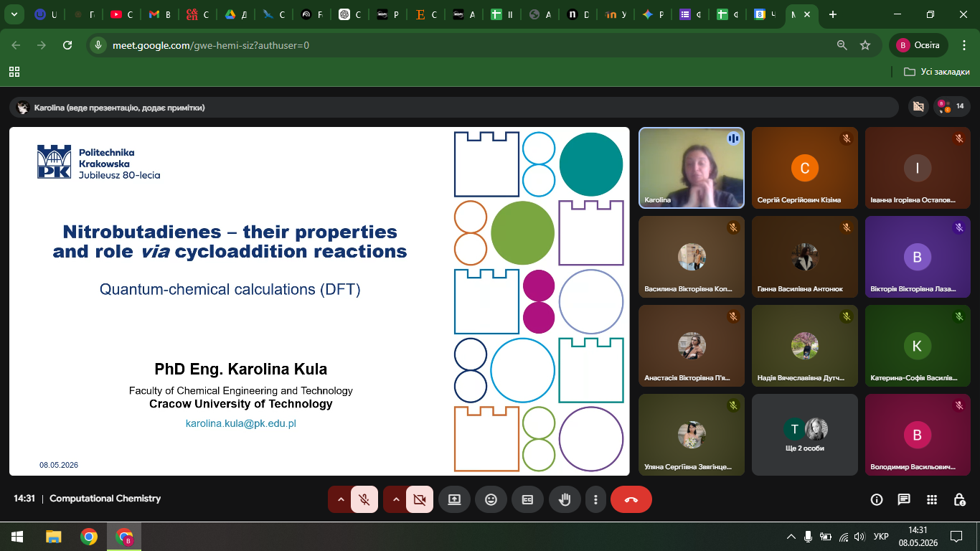
Task: Open the activities grid icon
Action: [x=932, y=499]
